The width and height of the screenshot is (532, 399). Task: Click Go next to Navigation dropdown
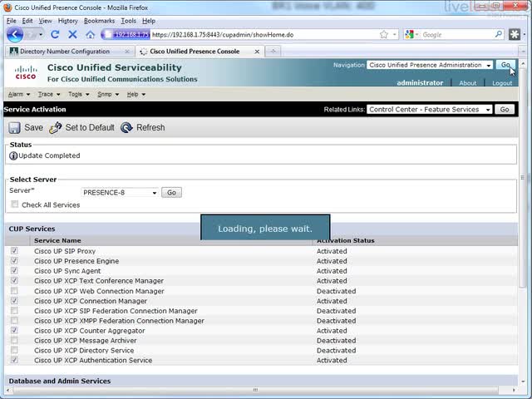(505, 65)
